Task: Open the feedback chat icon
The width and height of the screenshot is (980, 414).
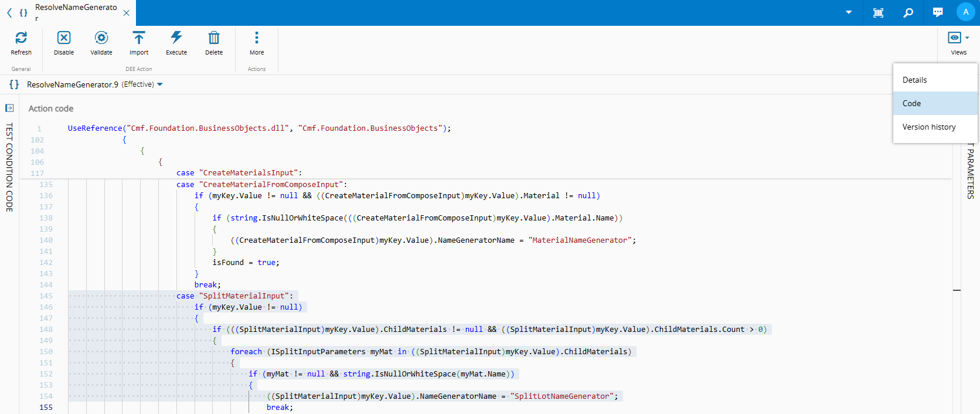Action: [938, 12]
